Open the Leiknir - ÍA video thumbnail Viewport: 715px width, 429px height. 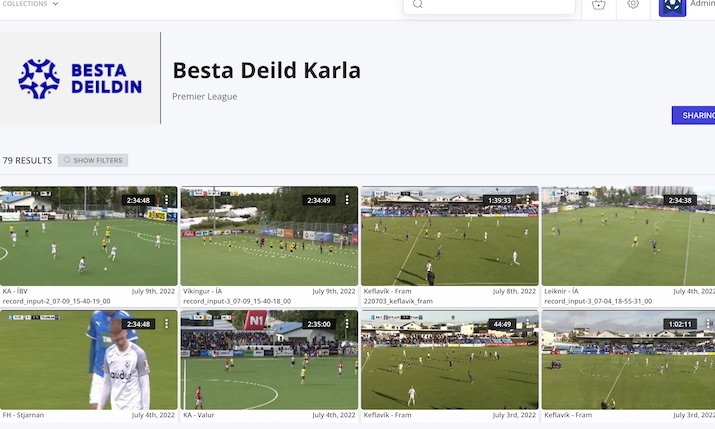pyautogui.click(x=628, y=236)
